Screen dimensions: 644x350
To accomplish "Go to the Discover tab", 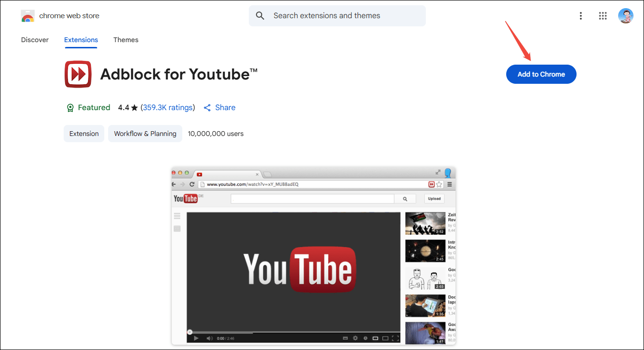I will (35, 40).
